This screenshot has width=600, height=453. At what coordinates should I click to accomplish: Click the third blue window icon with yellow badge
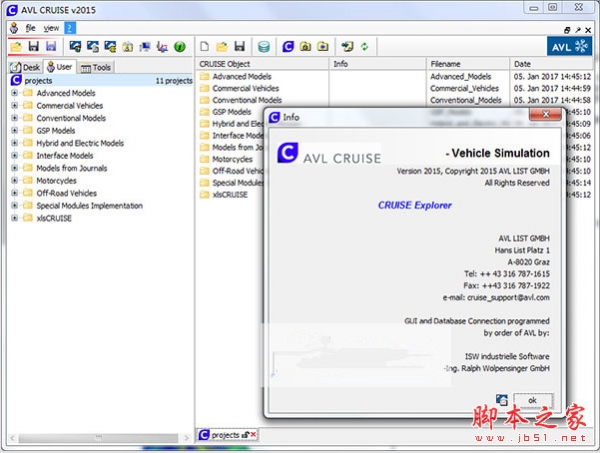pyautogui.click(x=110, y=47)
